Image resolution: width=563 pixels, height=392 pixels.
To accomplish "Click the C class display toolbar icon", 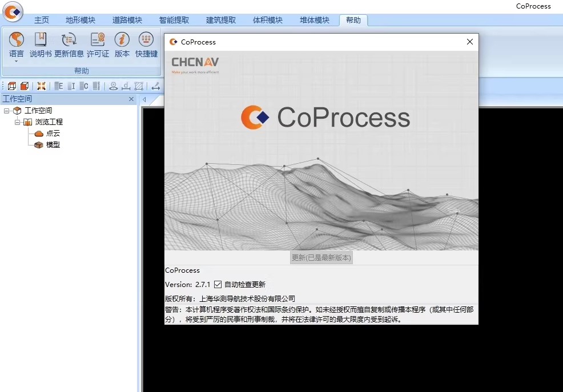I will coord(84,86).
